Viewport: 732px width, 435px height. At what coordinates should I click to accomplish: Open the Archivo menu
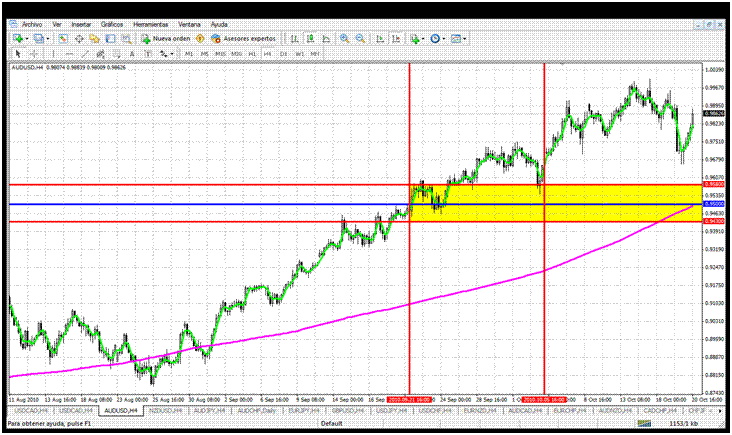32,23
